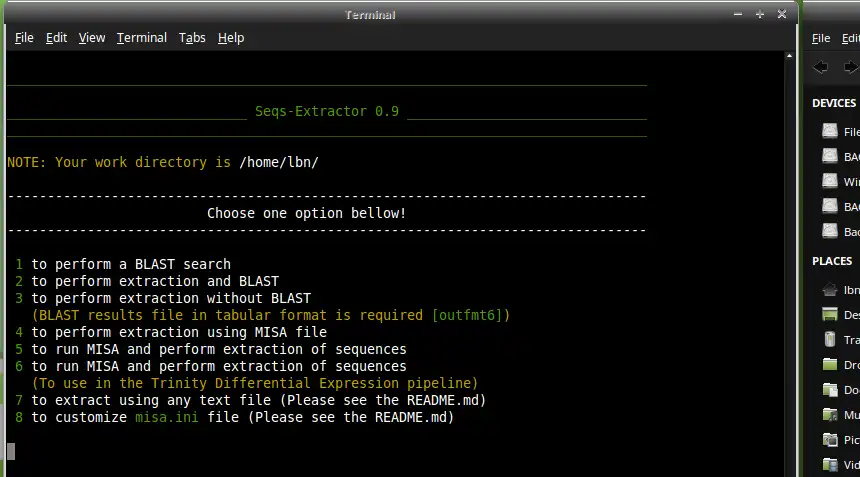The image size is (860, 477).
Task: Click the DEVICES header in file manager
Action: click(x=834, y=103)
